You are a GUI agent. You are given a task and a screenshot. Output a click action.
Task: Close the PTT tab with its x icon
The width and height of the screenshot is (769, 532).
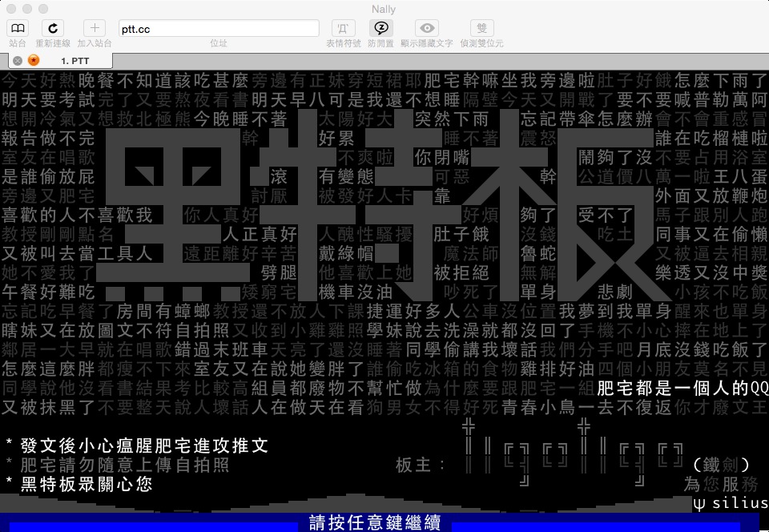tap(18, 61)
